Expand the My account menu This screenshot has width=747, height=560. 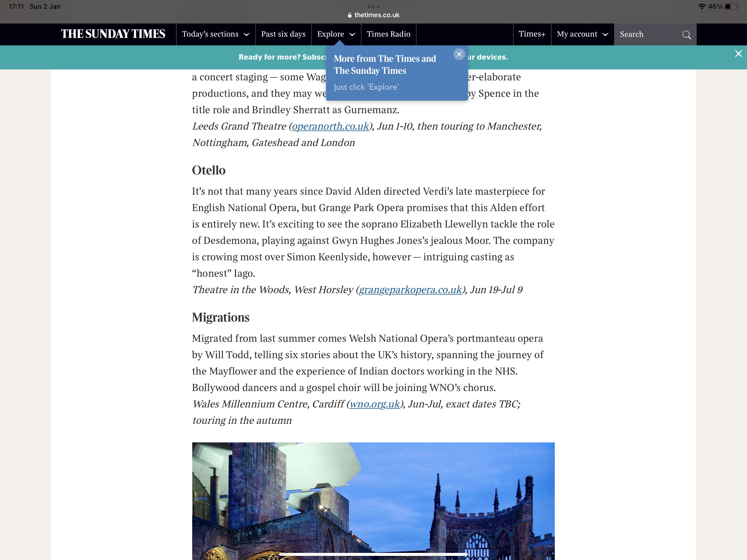[x=582, y=34]
